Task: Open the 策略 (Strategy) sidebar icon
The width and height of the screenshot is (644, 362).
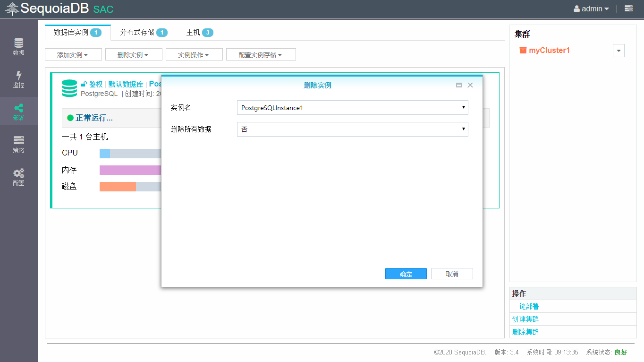Action: tap(18, 144)
